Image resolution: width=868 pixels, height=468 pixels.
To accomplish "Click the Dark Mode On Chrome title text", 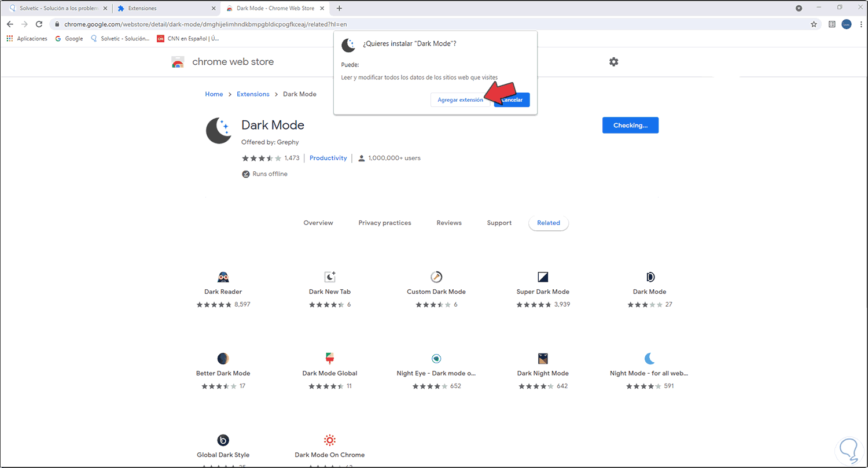I will pos(330,455).
